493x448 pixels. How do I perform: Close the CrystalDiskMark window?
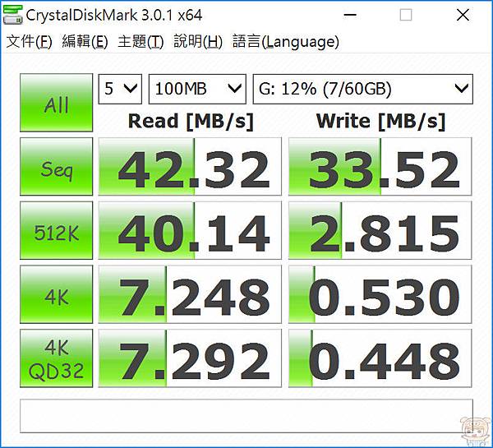click(x=463, y=15)
